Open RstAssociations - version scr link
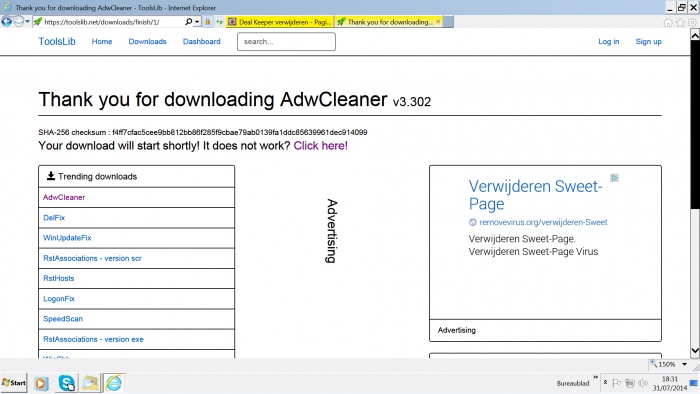Screen dimensions: 700x394 [92, 258]
